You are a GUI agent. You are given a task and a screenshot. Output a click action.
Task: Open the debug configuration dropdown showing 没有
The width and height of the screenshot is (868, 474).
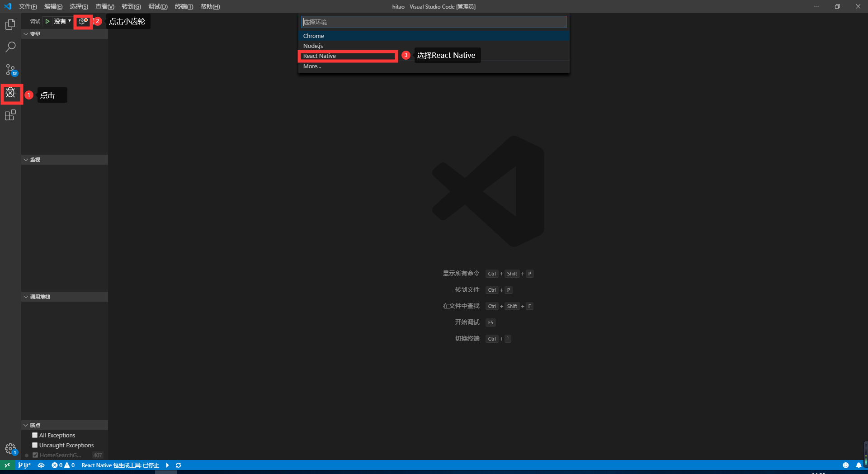(x=62, y=21)
